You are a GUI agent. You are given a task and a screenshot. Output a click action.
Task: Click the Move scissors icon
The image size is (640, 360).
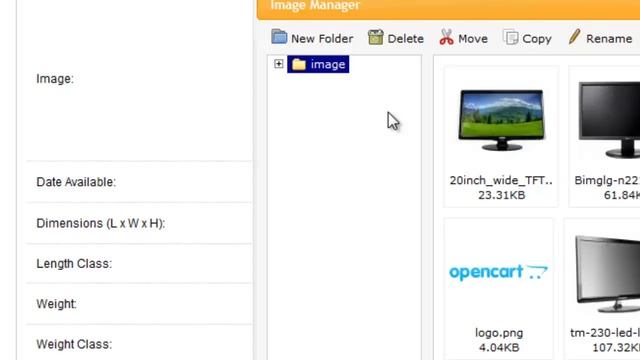click(446, 37)
